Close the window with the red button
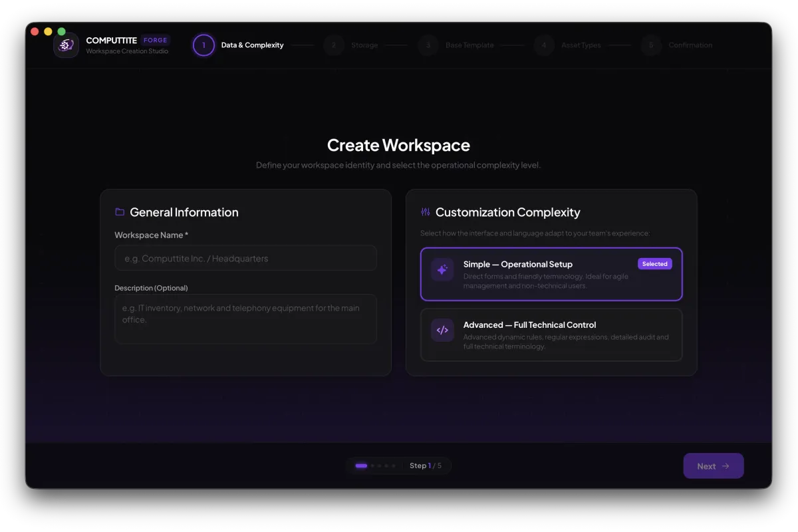Image resolution: width=798 pixels, height=532 pixels. click(x=35, y=31)
